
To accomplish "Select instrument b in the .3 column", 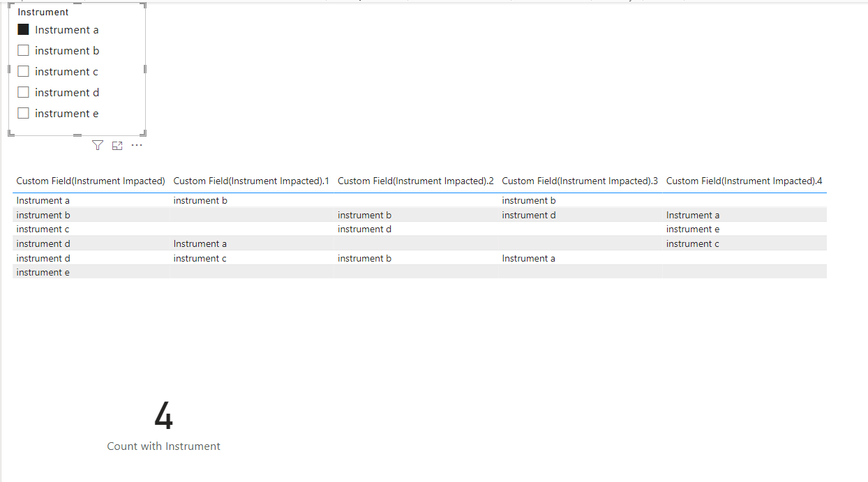I will pyautogui.click(x=529, y=201).
